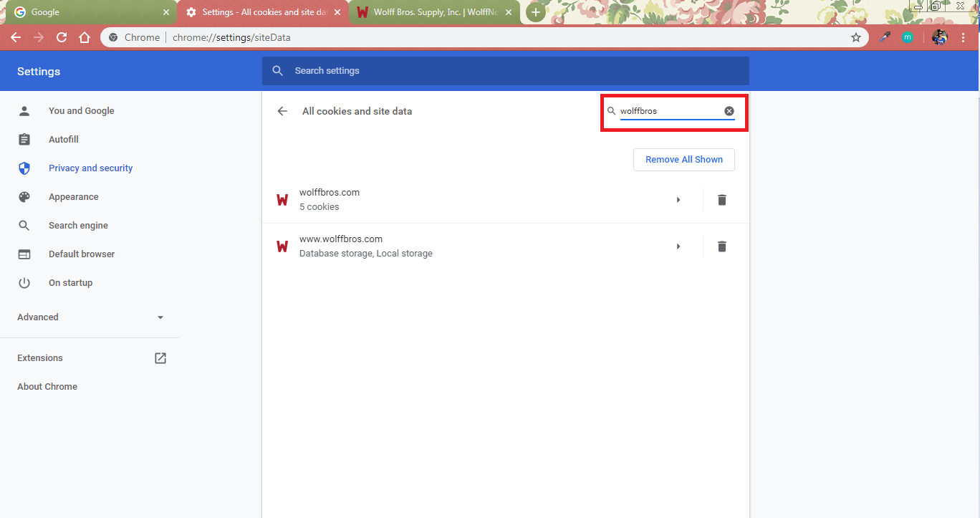
Task: Click the Appearance palette icon
Action: pos(24,197)
